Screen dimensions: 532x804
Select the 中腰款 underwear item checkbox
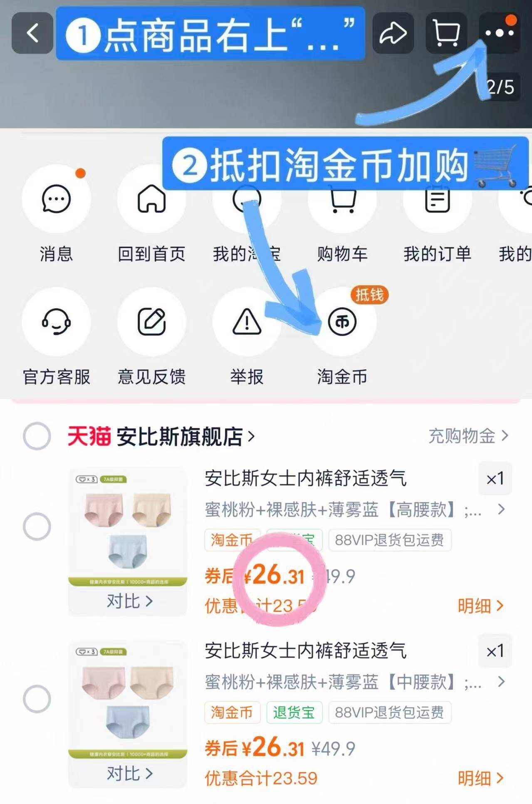click(37, 699)
